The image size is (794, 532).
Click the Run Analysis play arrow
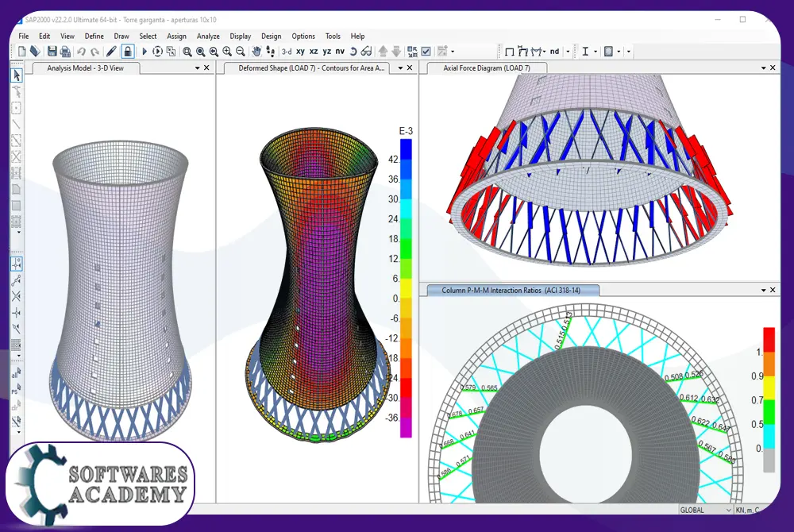point(145,51)
